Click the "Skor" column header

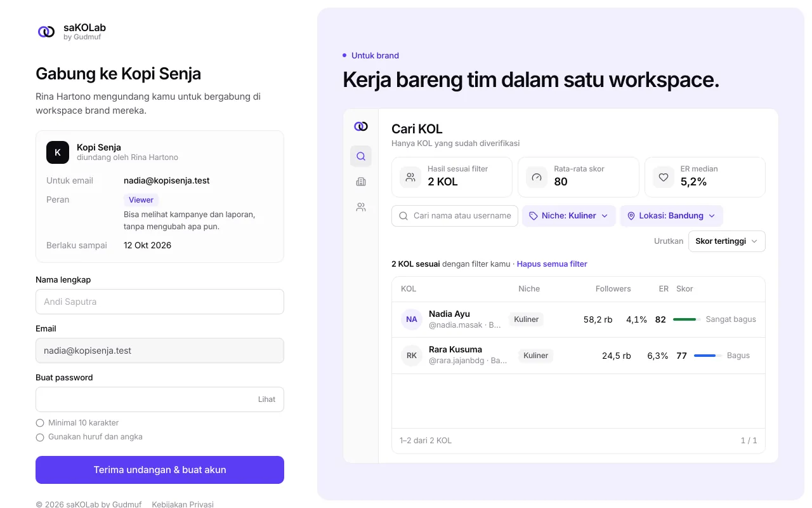[684, 289]
